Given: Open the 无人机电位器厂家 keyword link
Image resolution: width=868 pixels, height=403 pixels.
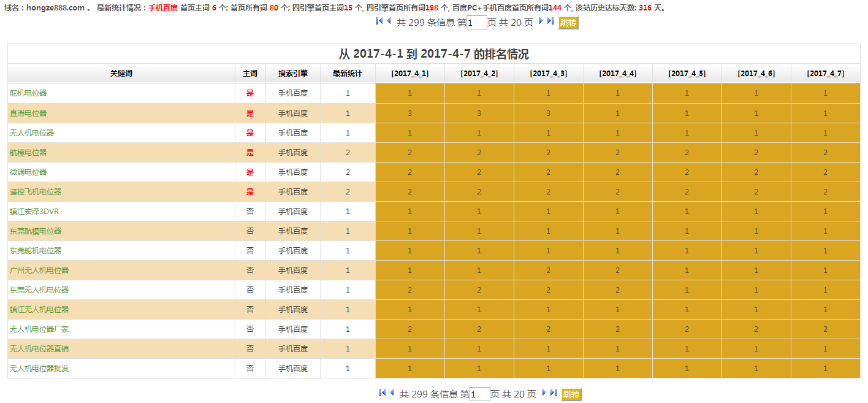Looking at the screenshot, I should click(39, 329).
